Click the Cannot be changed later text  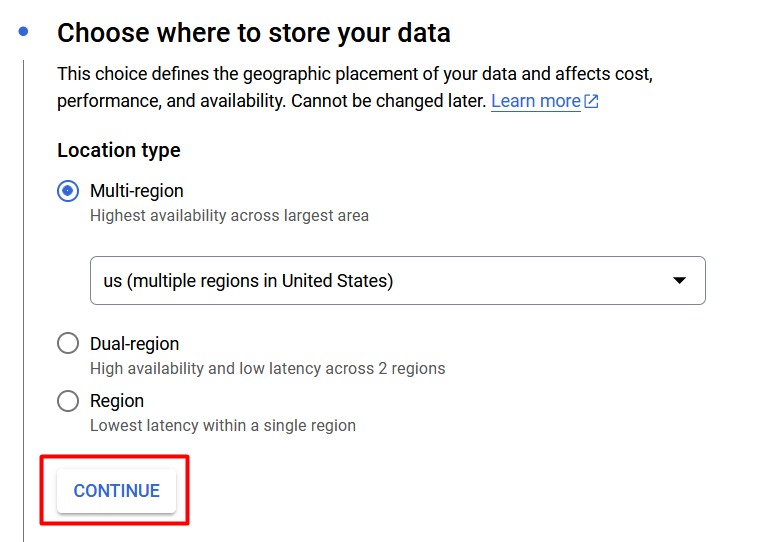pyautogui.click(x=388, y=101)
